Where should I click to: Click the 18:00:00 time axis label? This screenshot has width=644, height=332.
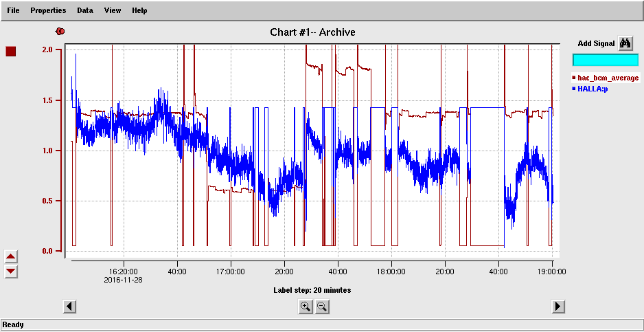pyautogui.click(x=391, y=272)
